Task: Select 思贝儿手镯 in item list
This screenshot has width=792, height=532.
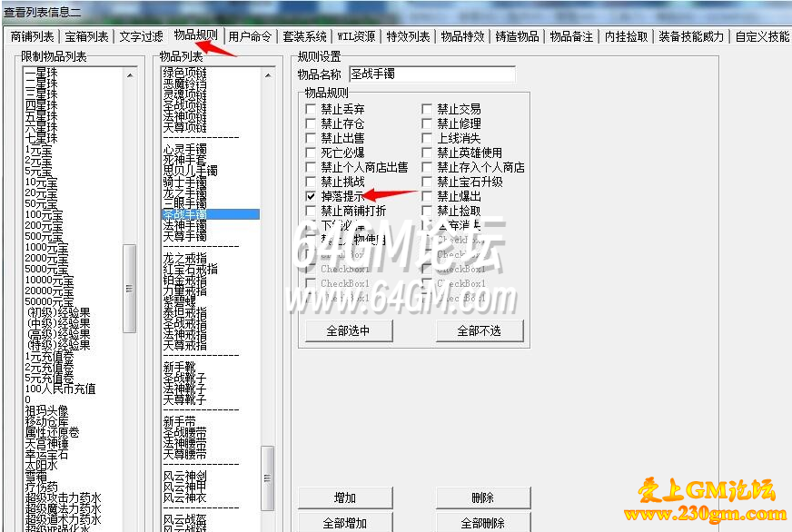Action: tap(191, 171)
